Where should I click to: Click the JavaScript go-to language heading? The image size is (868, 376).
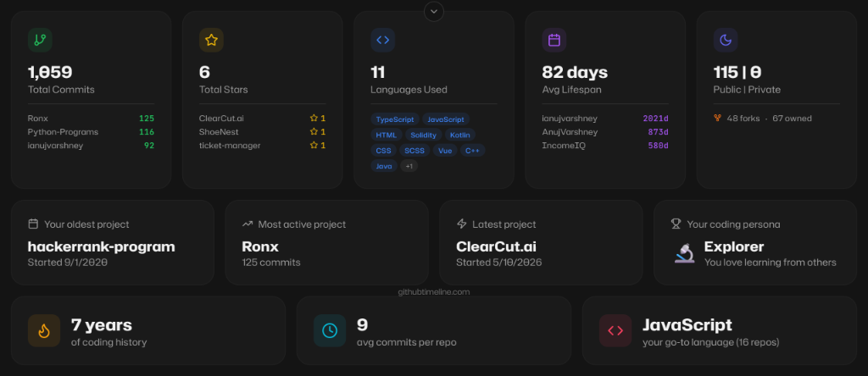pos(687,324)
